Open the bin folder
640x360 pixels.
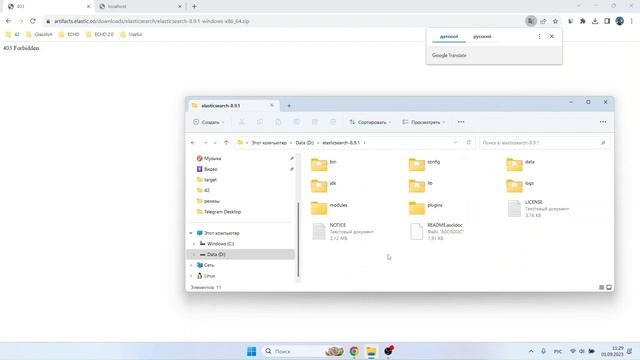point(324,164)
